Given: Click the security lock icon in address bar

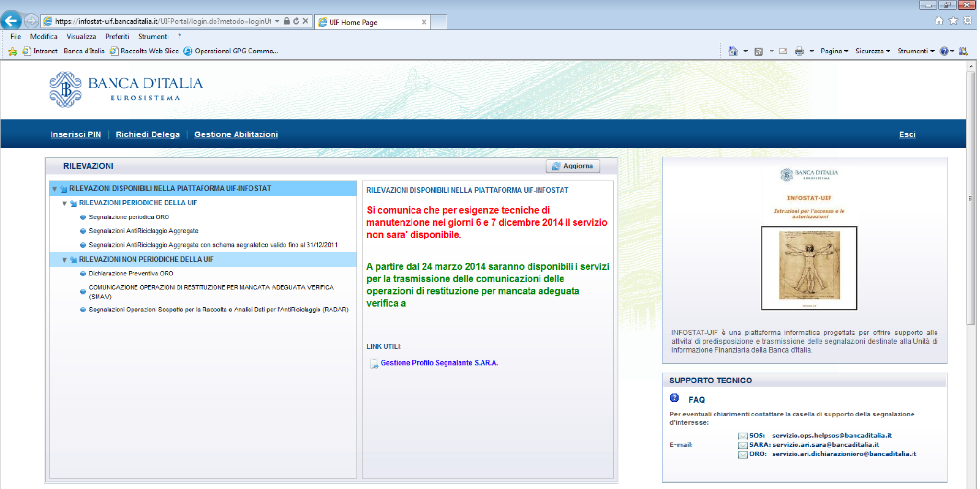Looking at the screenshot, I should 287,21.
